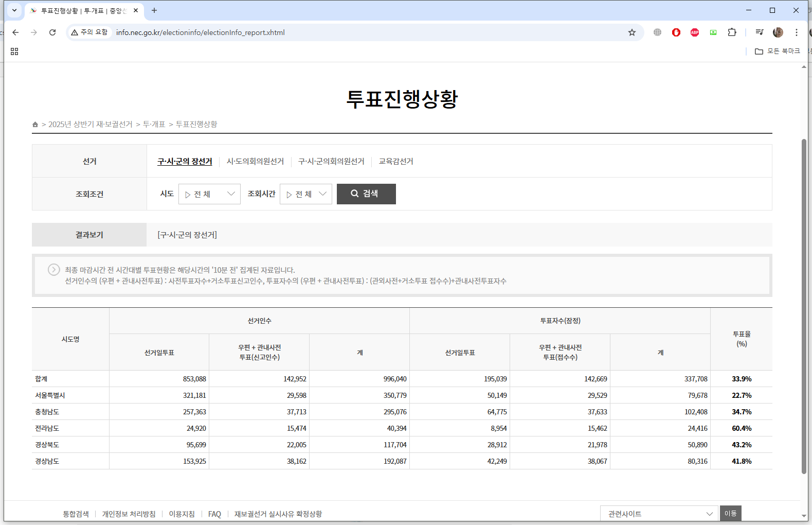Click the user profile avatar icon
The image size is (812, 525).
coord(778,32)
